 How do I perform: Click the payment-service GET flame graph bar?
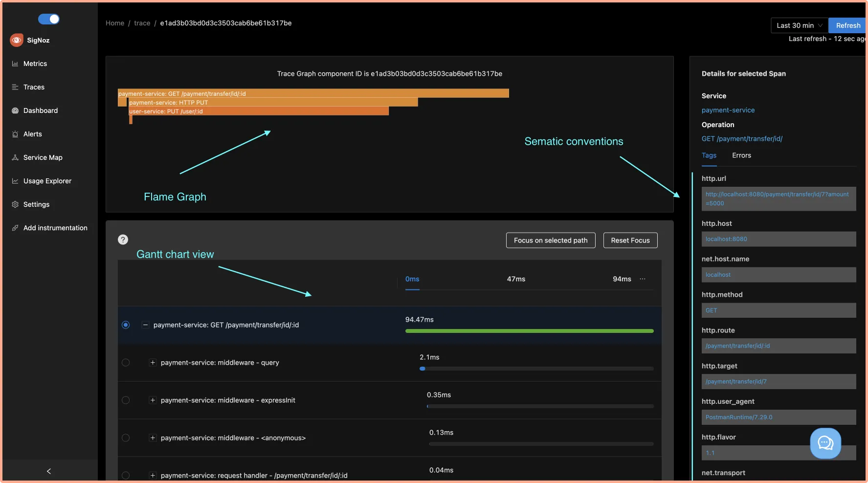(x=313, y=93)
